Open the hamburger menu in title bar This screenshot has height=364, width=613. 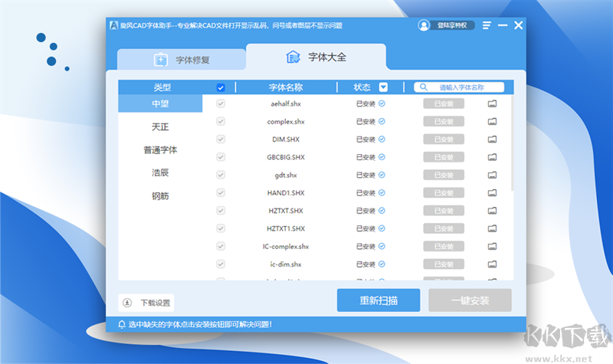click(x=486, y=25)
